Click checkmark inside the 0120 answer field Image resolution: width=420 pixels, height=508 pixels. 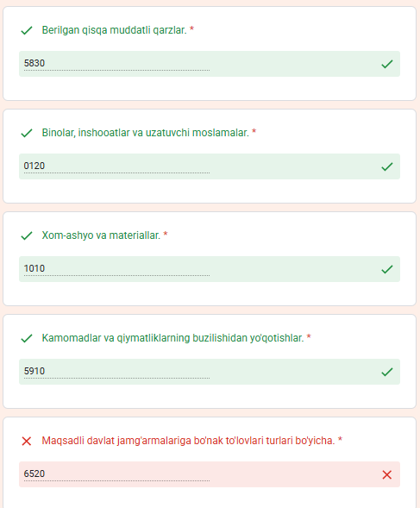pyautogui.click(x=387, y=166)
